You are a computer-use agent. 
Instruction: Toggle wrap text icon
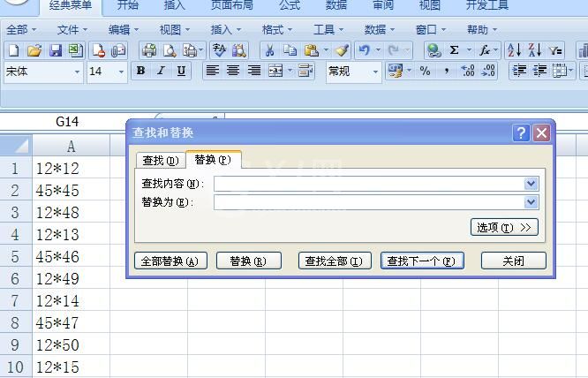click(x=305, y=71)
